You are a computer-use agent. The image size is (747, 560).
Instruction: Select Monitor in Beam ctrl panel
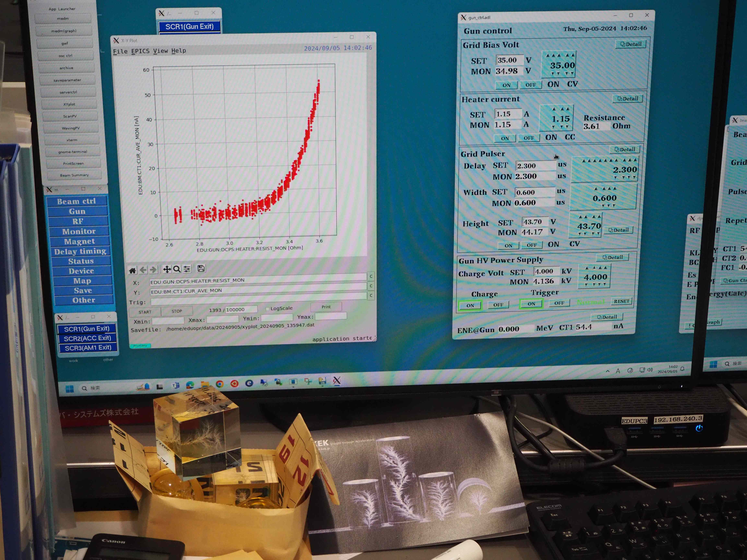[x=79, y=232]
